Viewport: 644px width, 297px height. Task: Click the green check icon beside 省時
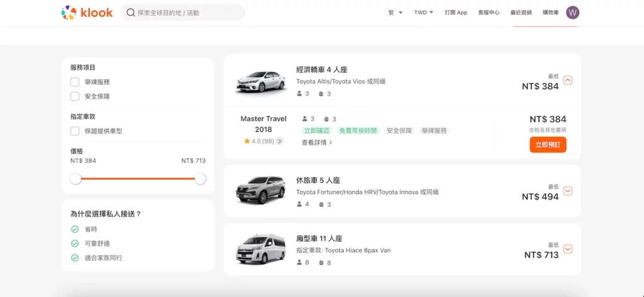click(x=75, y=229)
